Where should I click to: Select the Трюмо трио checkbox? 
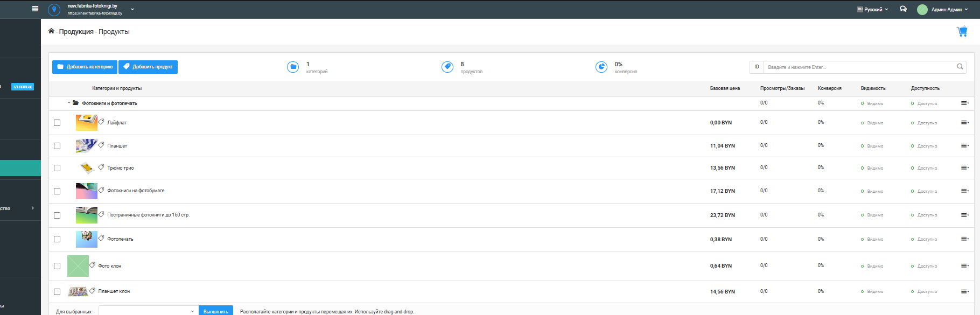coord(57,168)
